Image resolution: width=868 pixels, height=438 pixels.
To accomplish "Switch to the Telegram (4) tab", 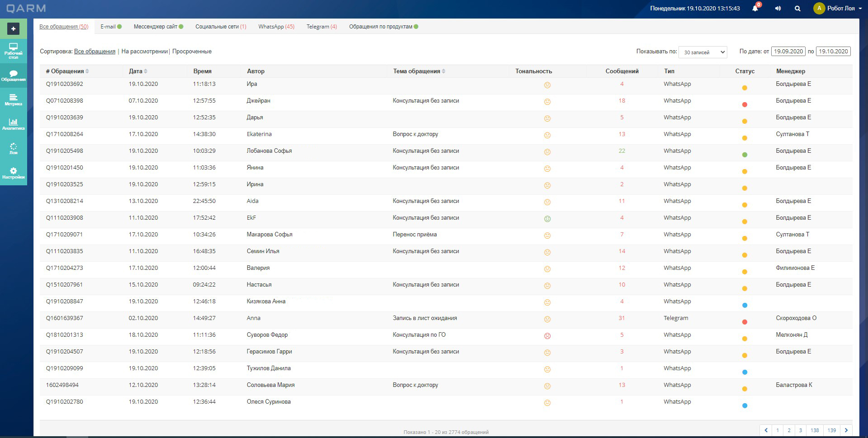I will (321, 27).
